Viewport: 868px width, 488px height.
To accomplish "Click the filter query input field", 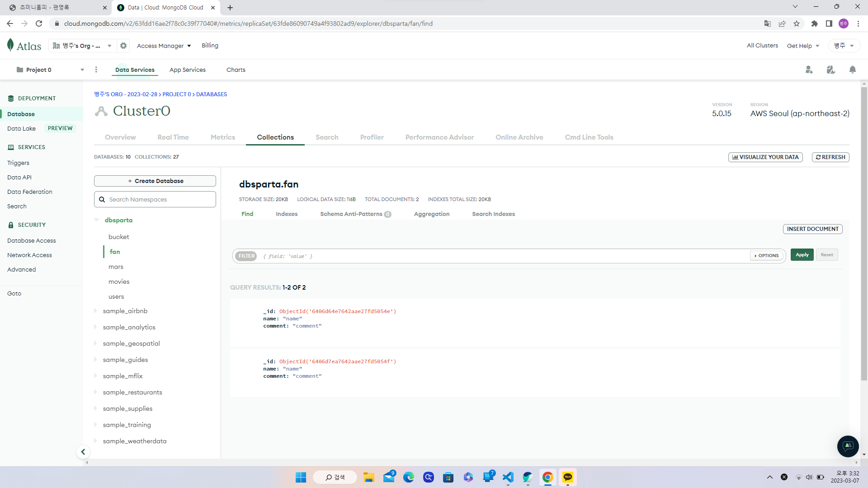I will click(x=504, y=256).
